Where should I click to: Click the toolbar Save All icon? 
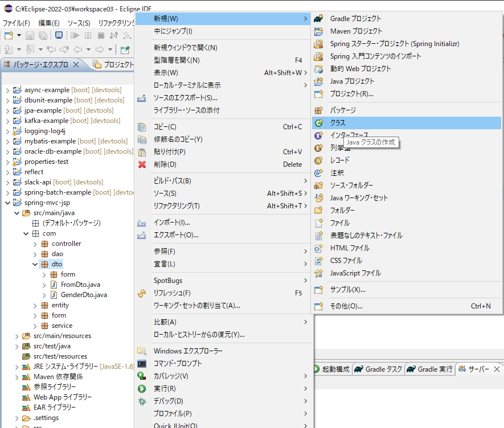pyautogui.click(x=43, y=35)
